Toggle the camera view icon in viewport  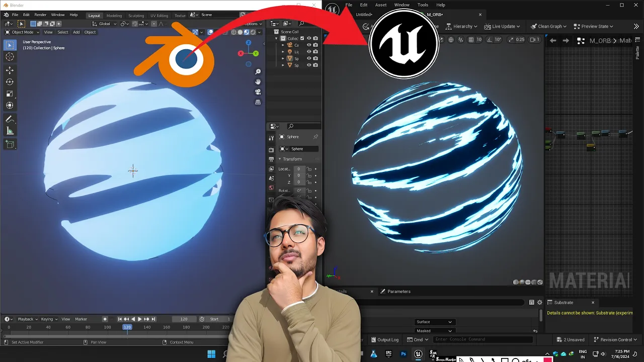click(x=258, y=92)
